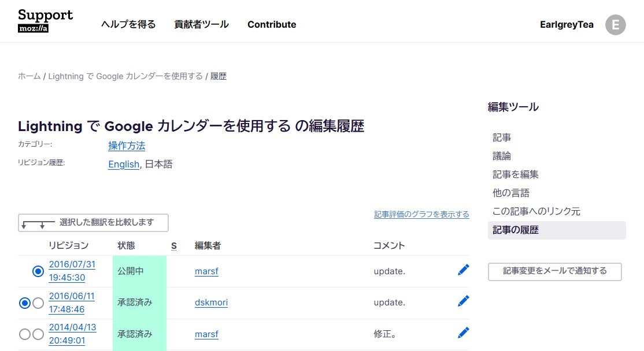Click pencil icon for dskmori's revision
The height and width of the screenshot is (351, 644).
[463, 301]
